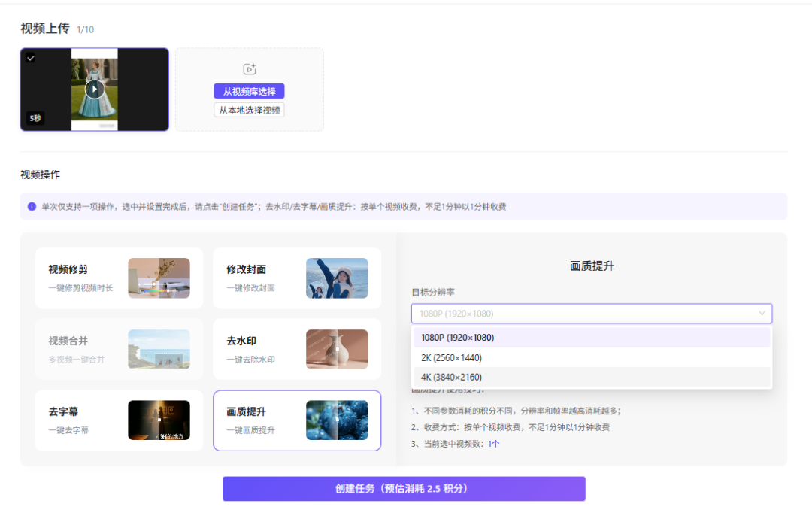Click 从本地选择视频 button

click(249, 110)
